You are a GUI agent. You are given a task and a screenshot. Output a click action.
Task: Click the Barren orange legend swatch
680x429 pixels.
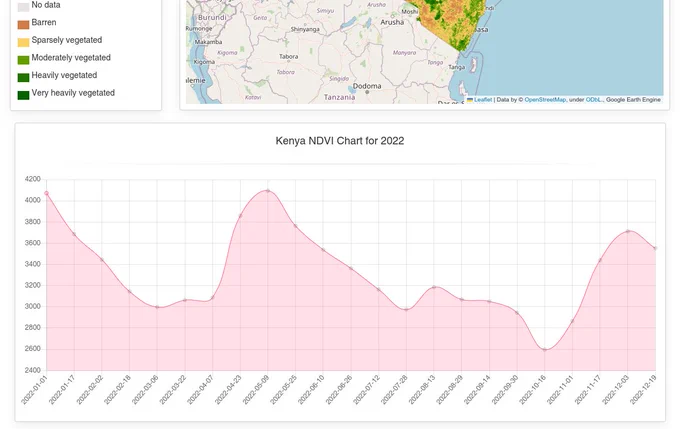(23, 24)
